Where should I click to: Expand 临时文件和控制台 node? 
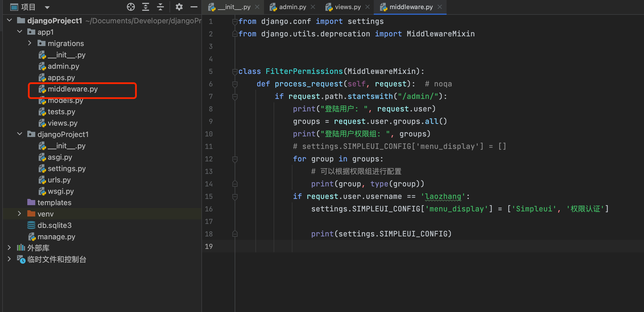[x=9, y=259]
